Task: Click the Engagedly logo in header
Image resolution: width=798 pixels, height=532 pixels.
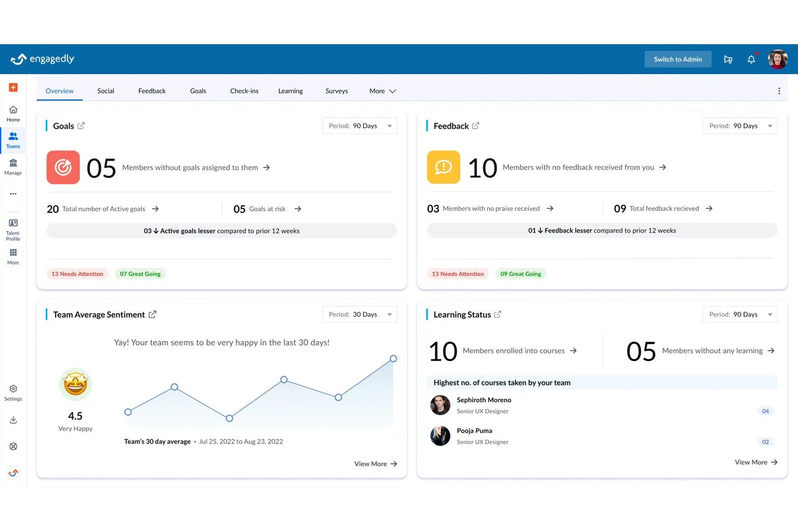Action: [43, 59]
